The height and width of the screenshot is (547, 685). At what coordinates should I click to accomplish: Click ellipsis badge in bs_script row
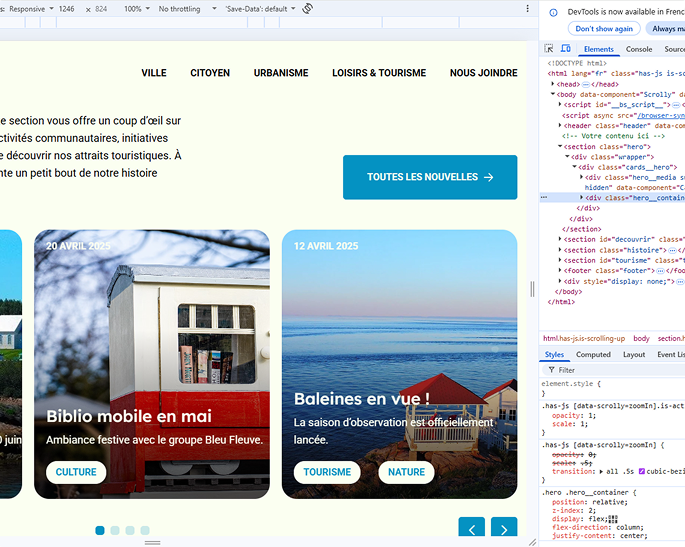click(x=675, y=105)
